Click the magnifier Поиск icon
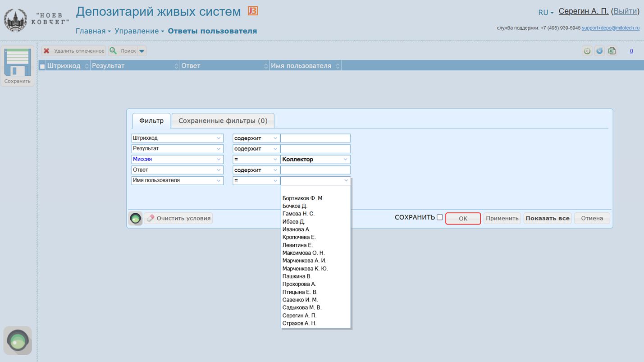This screenshot has height=362, width=644. pos(113,51)
